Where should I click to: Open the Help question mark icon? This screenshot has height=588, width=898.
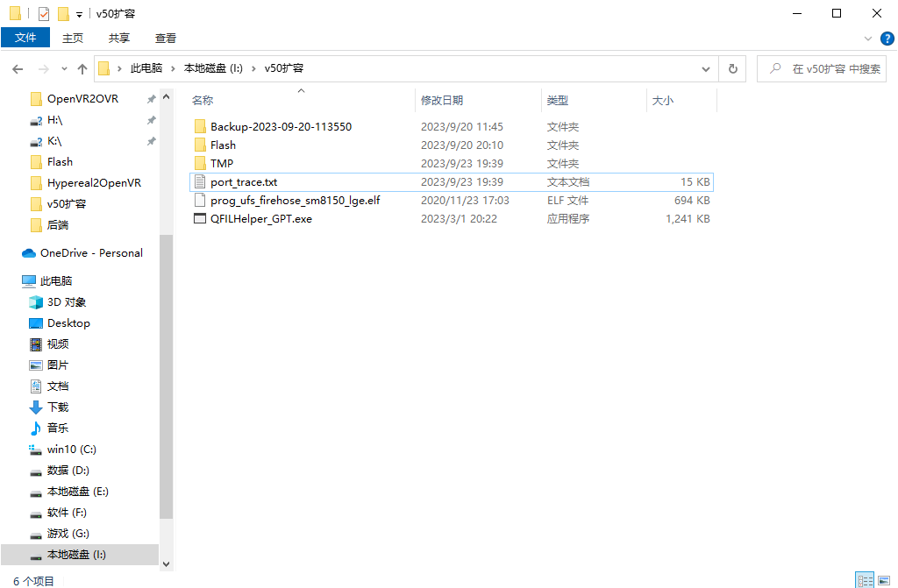(x=887, y=38)
